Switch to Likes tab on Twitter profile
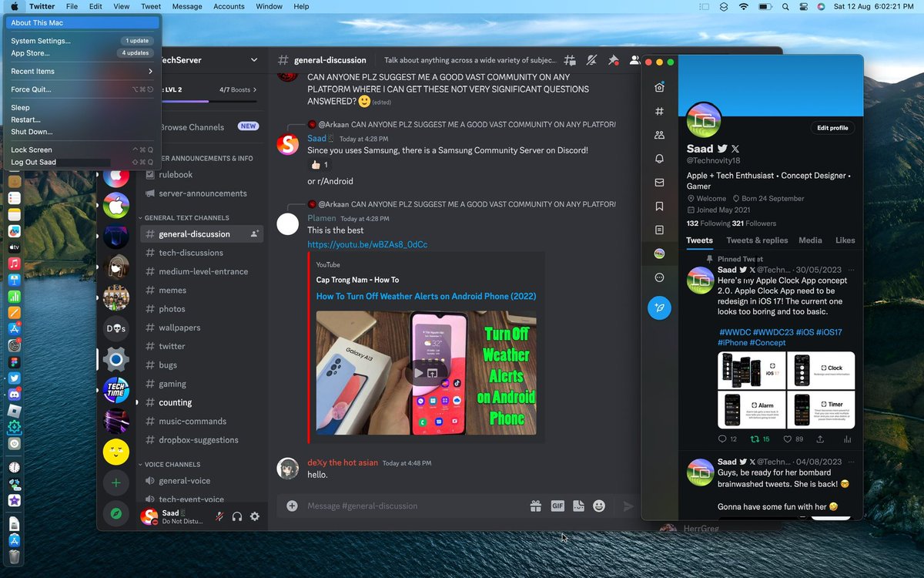Screen dimensions: 924x578 (x=845, y=240)
